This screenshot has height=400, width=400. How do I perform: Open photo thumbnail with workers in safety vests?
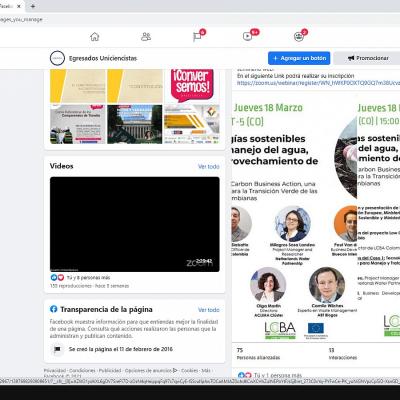point(78,124)
